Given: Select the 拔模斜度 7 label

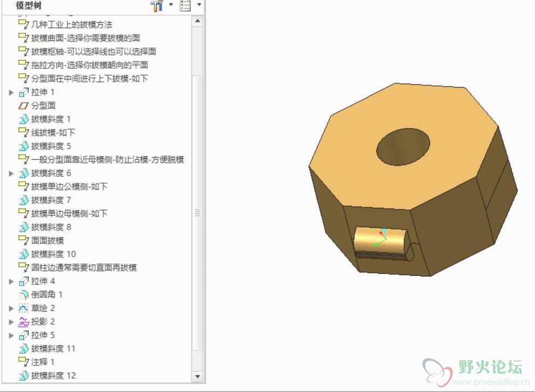Looking at the screenshot, I should pyautogui.click(x=51, y=200).
